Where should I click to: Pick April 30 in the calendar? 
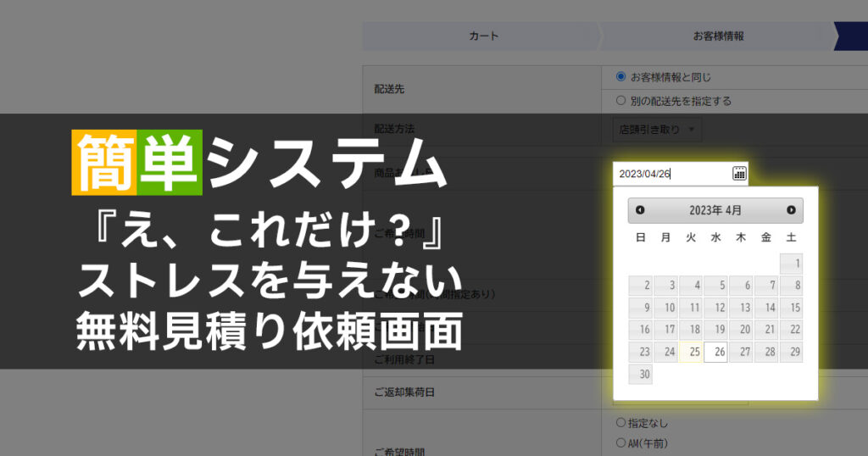pos(641,374)
